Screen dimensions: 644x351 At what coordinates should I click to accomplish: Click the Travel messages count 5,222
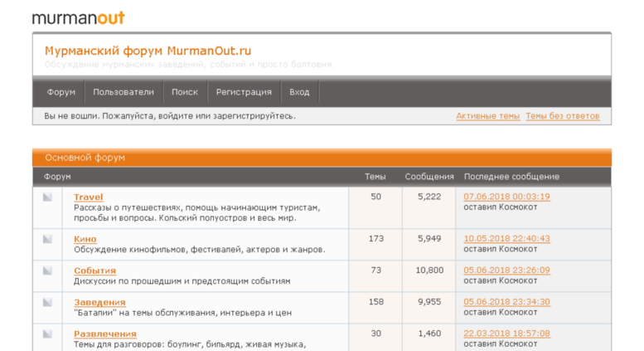coord(429,197)
